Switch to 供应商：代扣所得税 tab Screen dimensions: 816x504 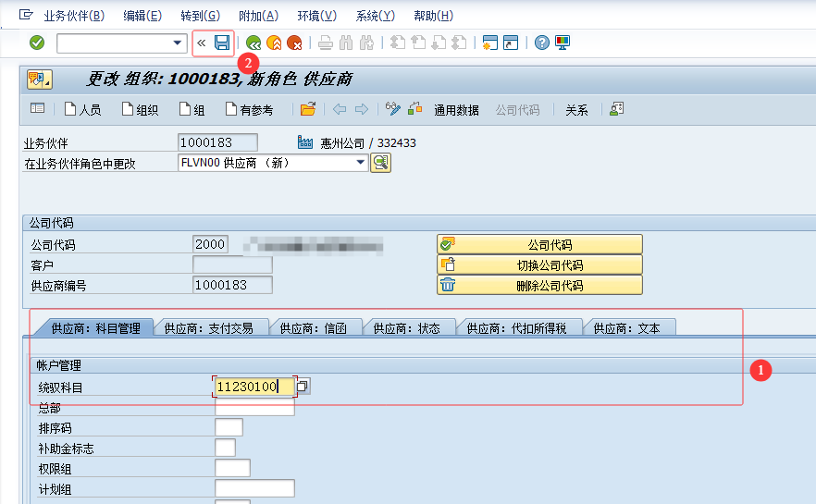point(523,327)
